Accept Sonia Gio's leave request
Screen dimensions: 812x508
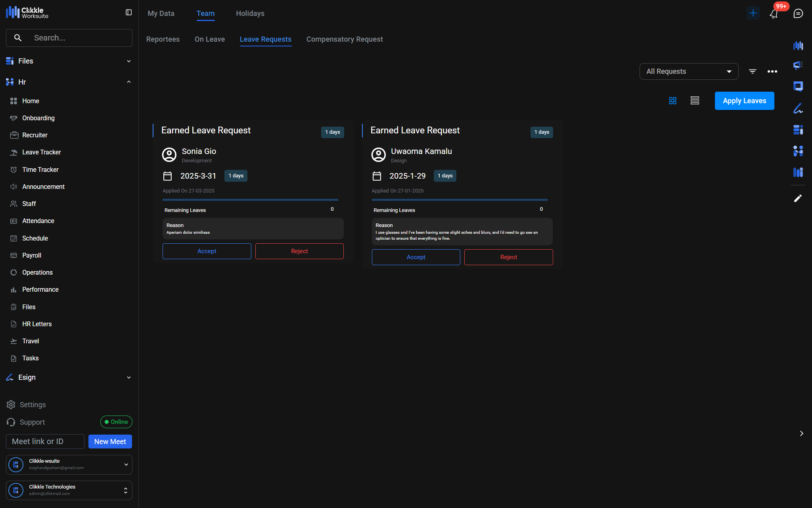(207, 251)
